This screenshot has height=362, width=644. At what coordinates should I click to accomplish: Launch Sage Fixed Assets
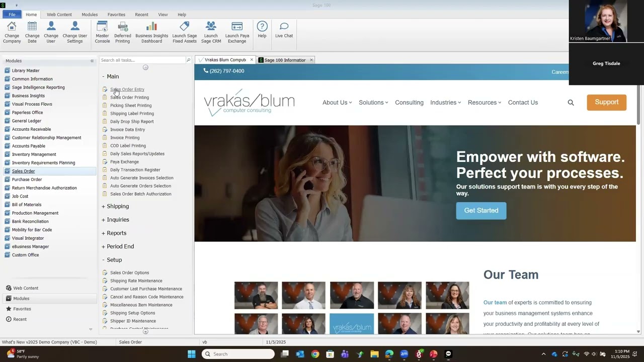click(185, 32)
